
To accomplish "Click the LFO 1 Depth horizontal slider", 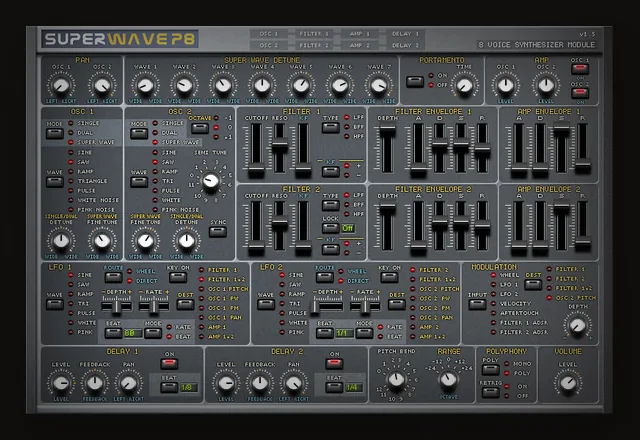I will tap(117, 306).
